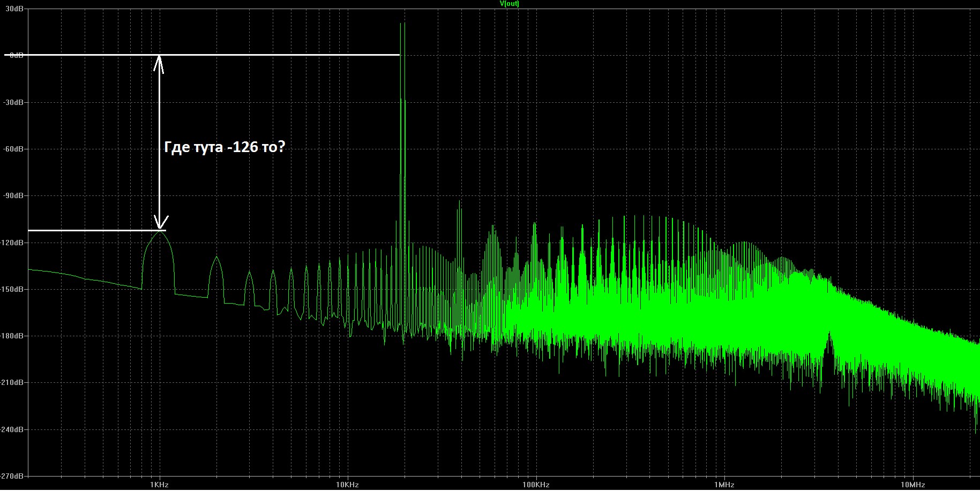
Task: Click the -120dB vertical axis label
Action: (12, 243)
